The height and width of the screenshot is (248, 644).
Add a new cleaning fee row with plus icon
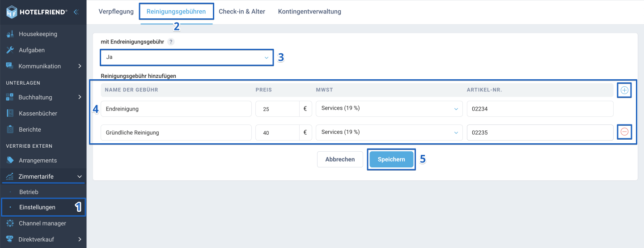625,90
